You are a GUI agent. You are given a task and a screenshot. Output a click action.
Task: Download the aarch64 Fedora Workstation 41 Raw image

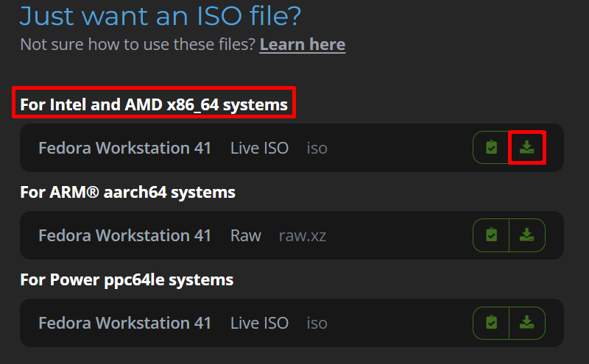(527, 235)
